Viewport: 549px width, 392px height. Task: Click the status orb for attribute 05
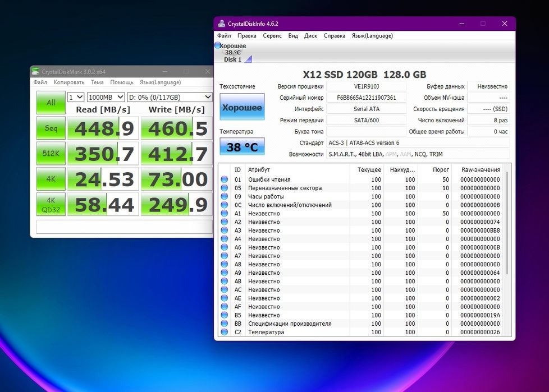pos(225,188)
